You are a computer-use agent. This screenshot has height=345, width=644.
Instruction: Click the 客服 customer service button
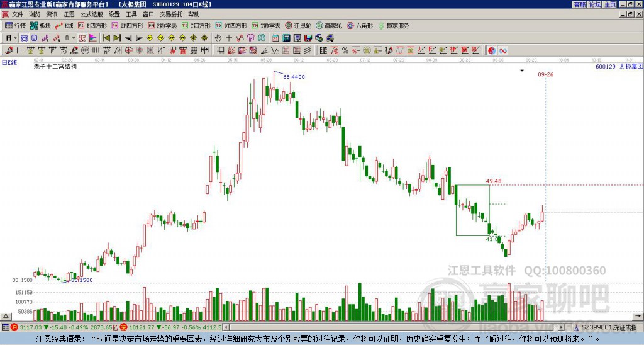point(580,4)
